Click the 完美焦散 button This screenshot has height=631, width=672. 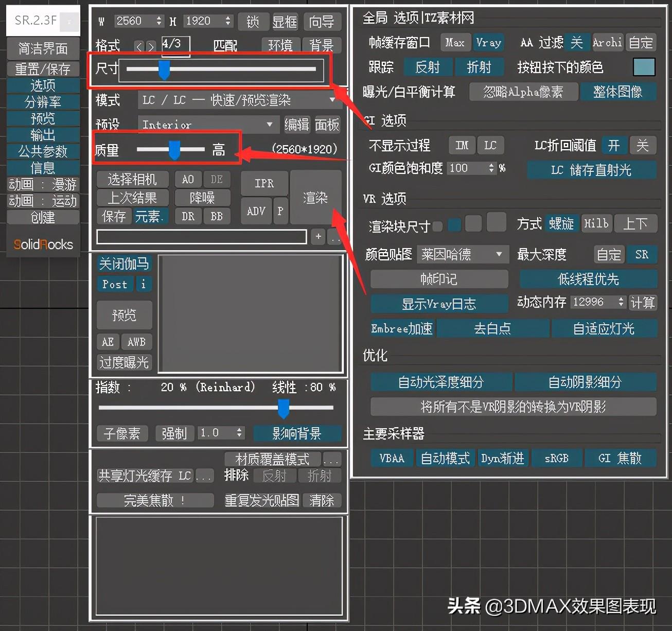point(155,500)
